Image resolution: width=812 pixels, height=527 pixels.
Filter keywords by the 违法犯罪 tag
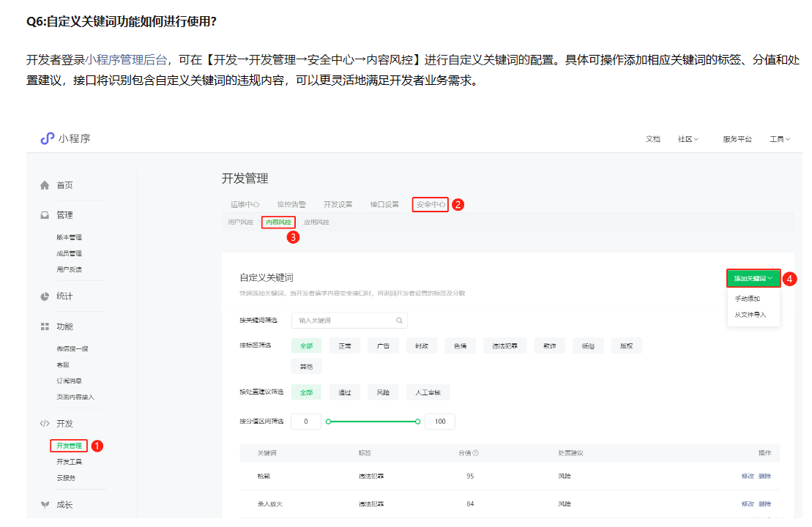coord(505,345)
